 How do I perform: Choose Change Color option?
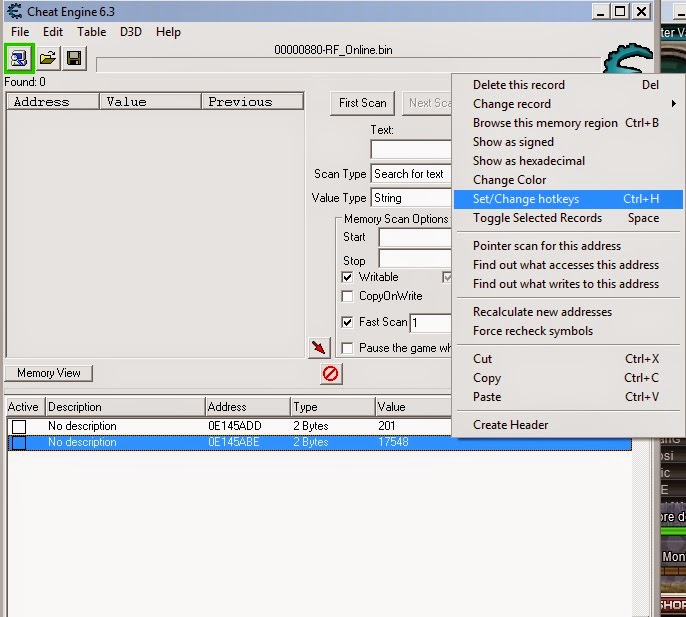[x=568, y=180]
